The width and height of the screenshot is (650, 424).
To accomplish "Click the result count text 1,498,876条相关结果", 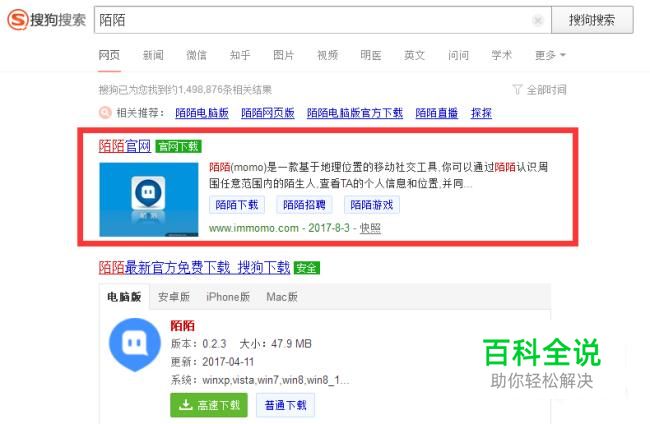I will 225,90.
